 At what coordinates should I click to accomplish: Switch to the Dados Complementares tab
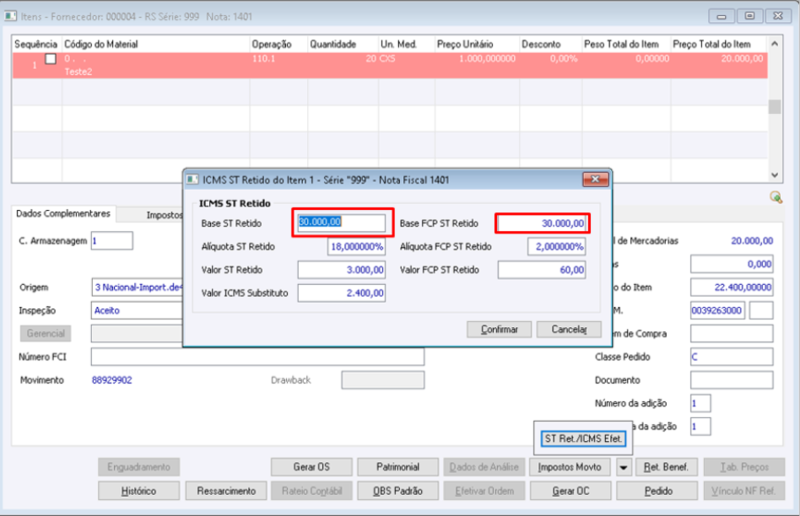[x=63, y=213]
